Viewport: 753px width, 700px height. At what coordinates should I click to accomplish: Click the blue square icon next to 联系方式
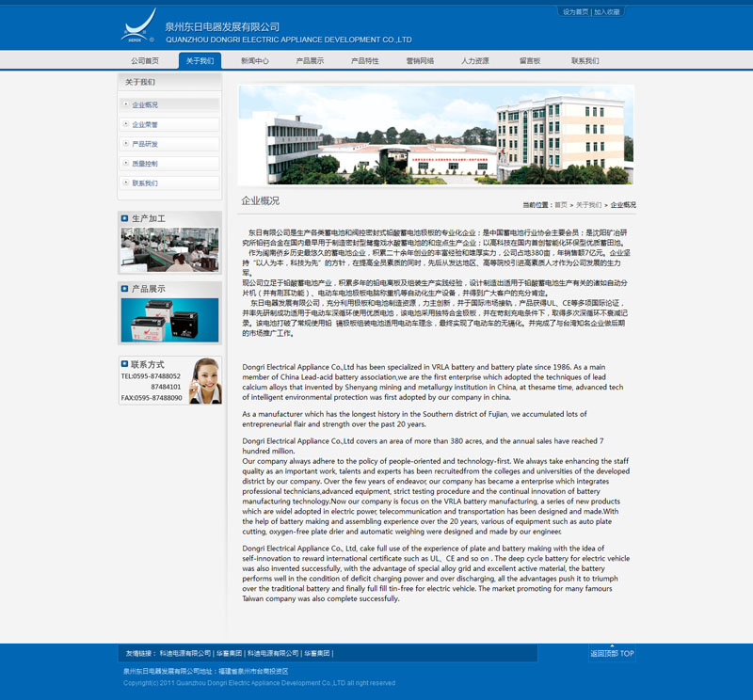point(124,364)
